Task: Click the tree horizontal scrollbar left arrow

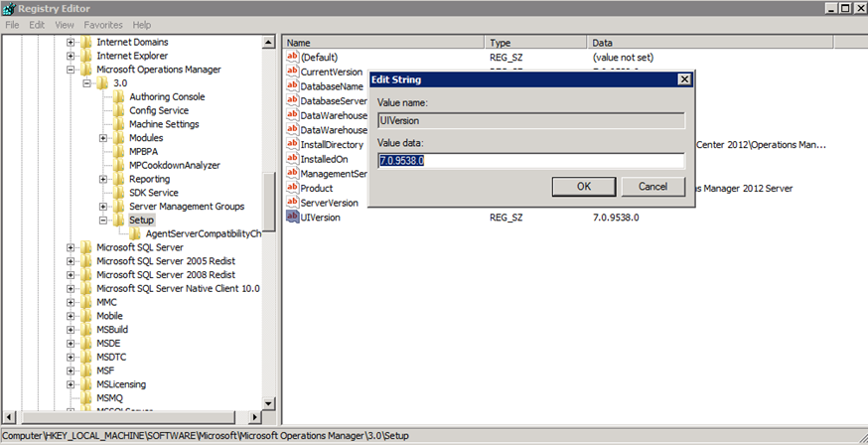Action: click(x=9, y=417)
